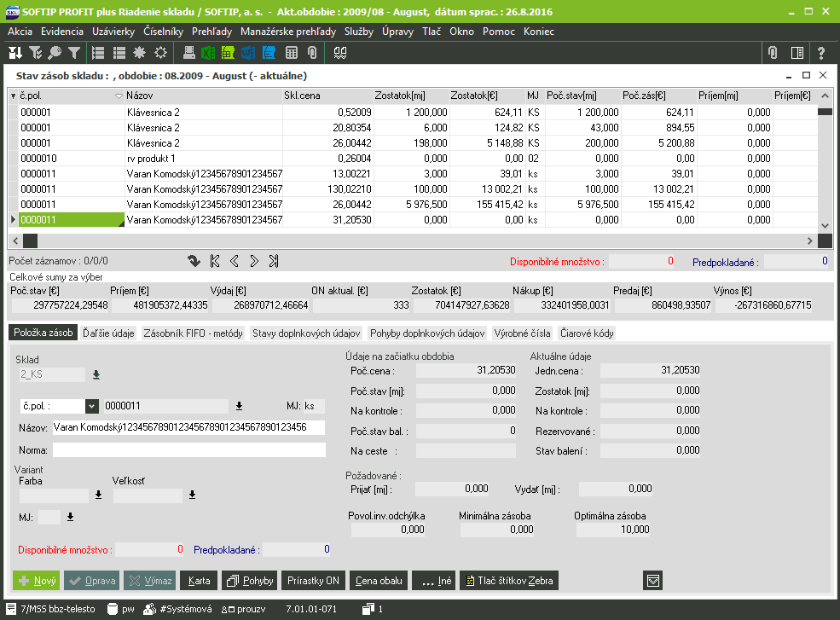Open the Číselníky menu
Image resolution: width=840 pixels, height=620 pixels.
point(164,32)
